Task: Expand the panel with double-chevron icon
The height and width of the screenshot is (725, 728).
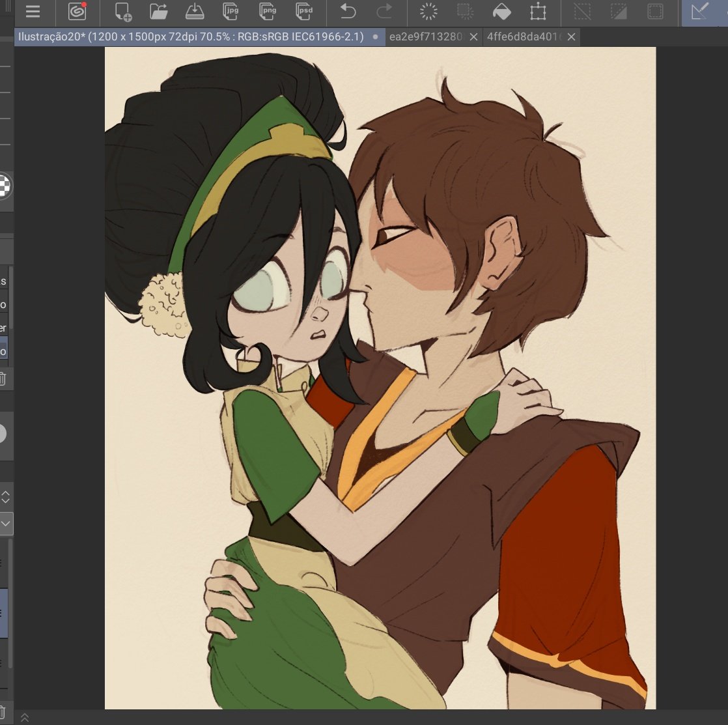Action: coord(25,718)
